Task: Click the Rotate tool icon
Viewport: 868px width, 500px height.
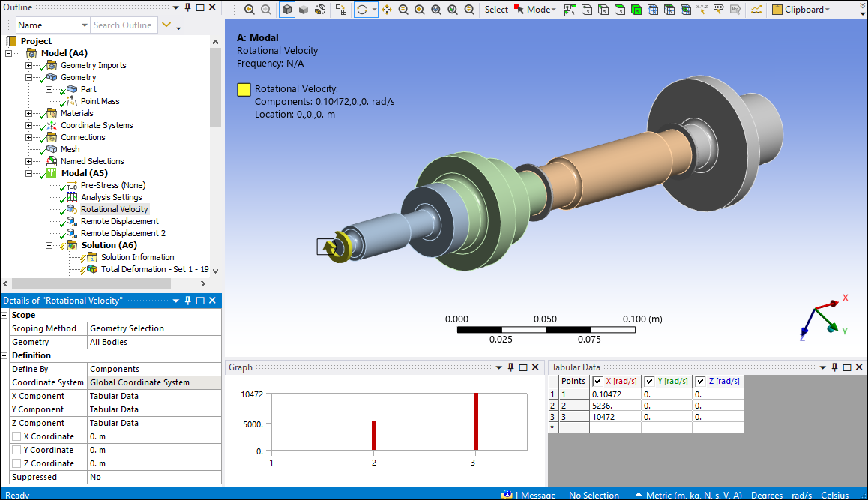Action: (362, 10)
